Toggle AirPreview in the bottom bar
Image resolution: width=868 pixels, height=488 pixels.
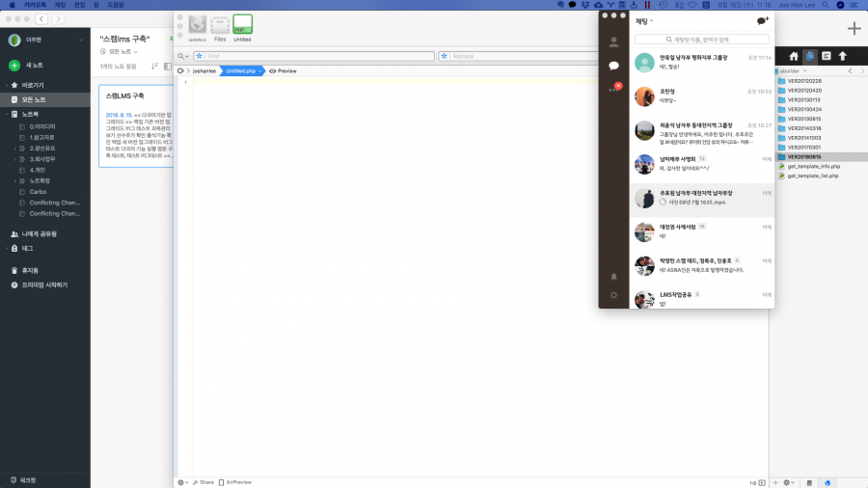pyautogui.click(x=235, y=481)
